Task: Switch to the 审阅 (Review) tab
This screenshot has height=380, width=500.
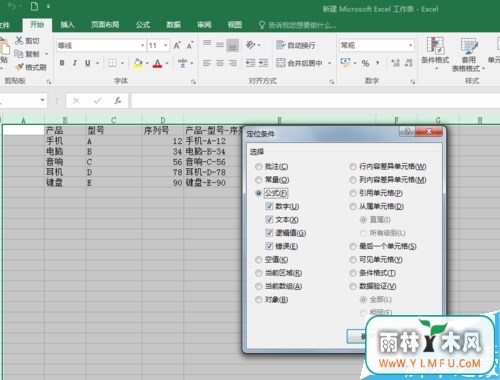Action: coord(204,24)
